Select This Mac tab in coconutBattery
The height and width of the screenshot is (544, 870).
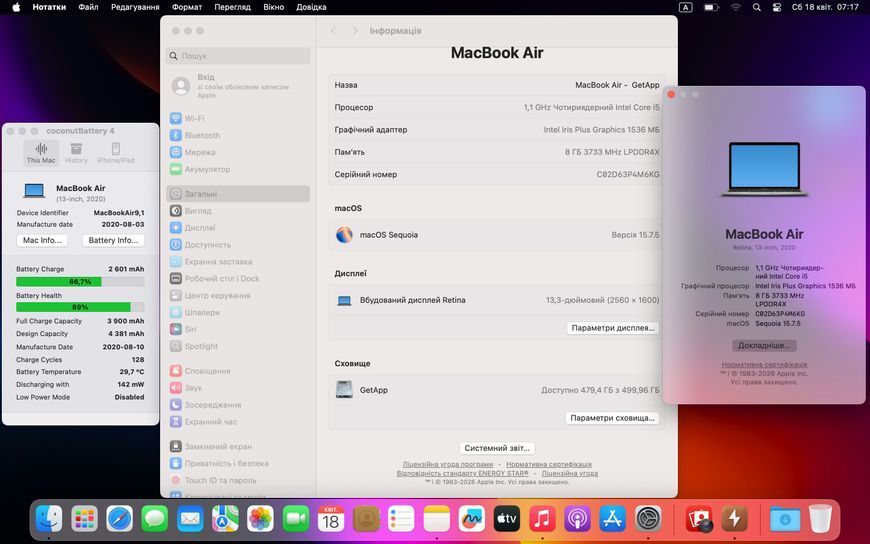[41, 153]
